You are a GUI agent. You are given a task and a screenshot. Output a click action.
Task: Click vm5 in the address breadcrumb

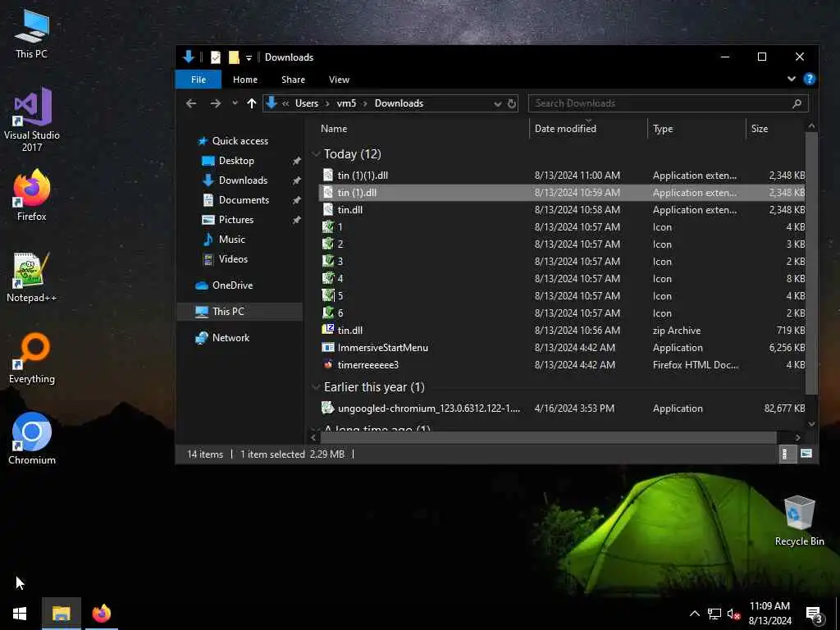point(346,103)
